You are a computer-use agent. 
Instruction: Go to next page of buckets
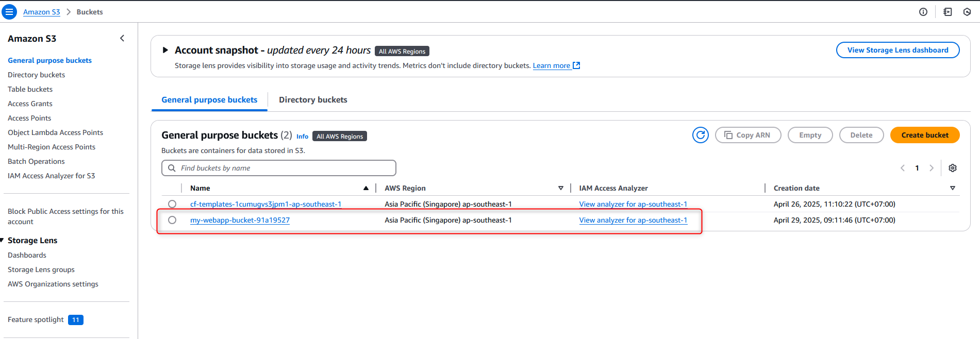coord(932,168)
